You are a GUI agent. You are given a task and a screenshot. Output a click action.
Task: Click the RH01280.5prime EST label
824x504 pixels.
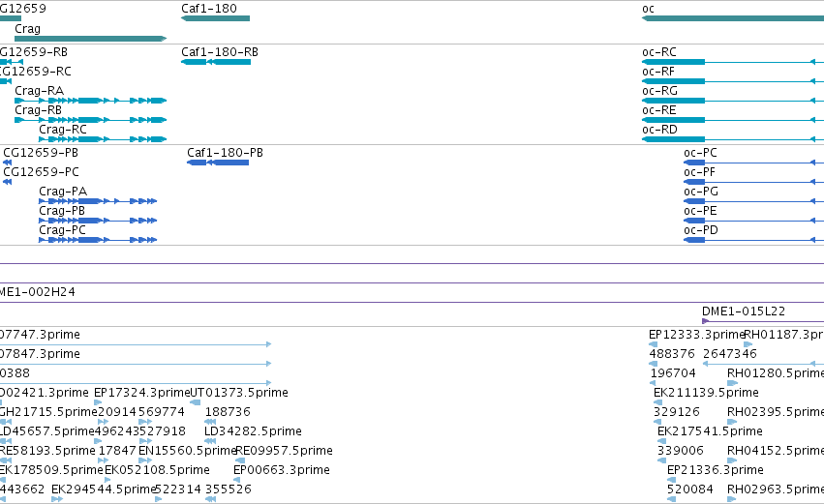point(776,373)
